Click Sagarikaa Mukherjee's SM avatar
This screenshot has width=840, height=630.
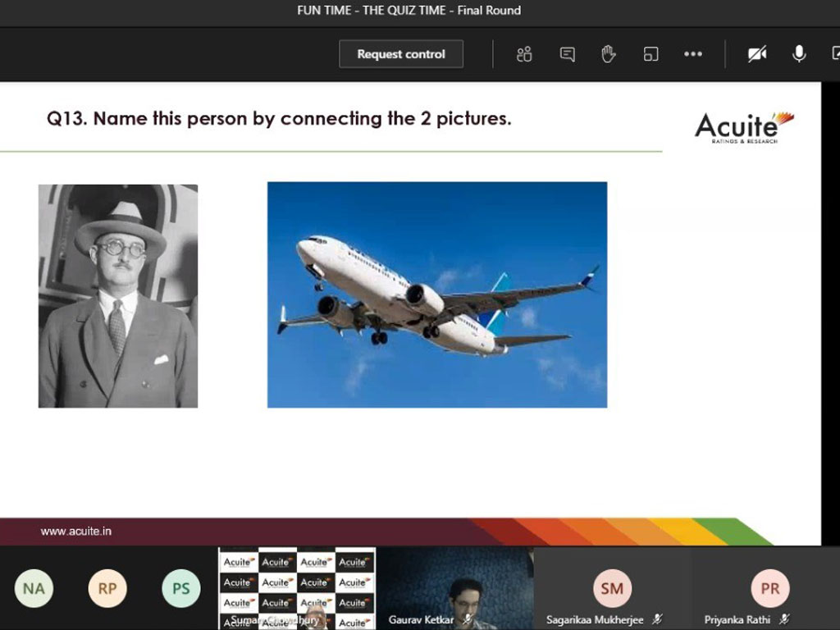pyautogui.click(x=612, y=588)
